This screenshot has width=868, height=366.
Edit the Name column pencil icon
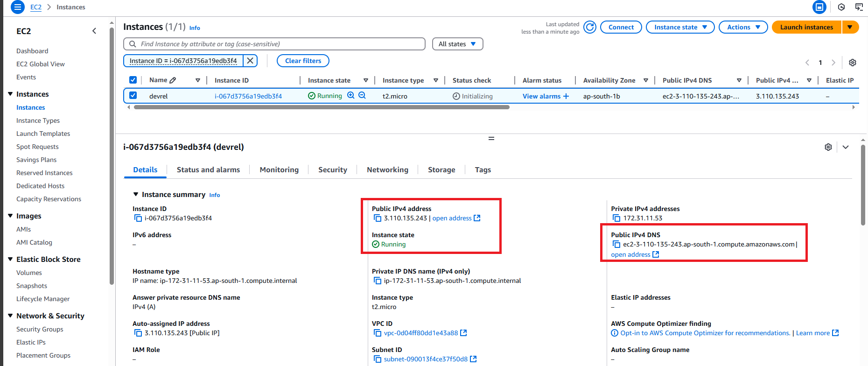coord(173,80)
